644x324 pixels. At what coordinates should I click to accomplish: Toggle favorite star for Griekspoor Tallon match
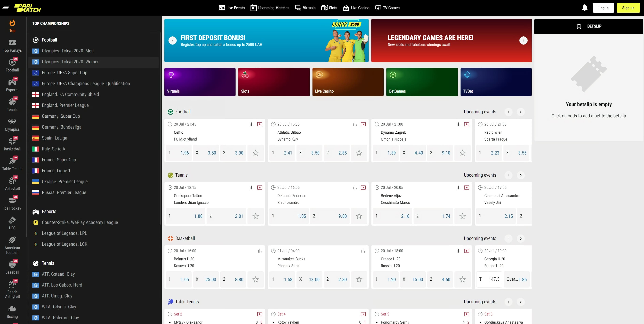click(255, 216)
